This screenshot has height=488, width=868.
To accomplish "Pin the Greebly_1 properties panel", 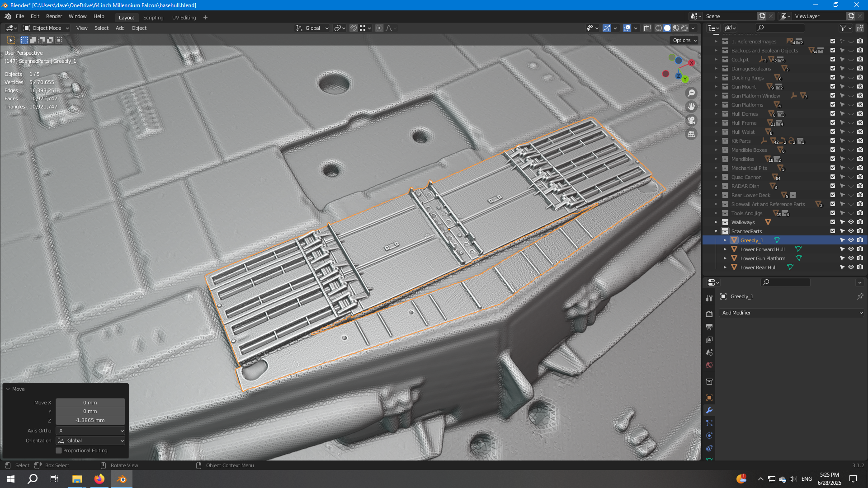I will (x=860, y=296).
